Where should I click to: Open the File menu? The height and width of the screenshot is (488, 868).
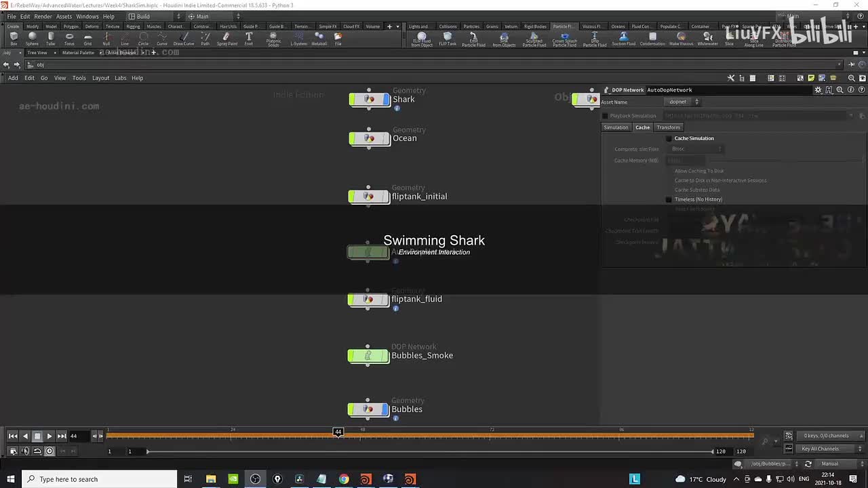click(x=12, y=16)
